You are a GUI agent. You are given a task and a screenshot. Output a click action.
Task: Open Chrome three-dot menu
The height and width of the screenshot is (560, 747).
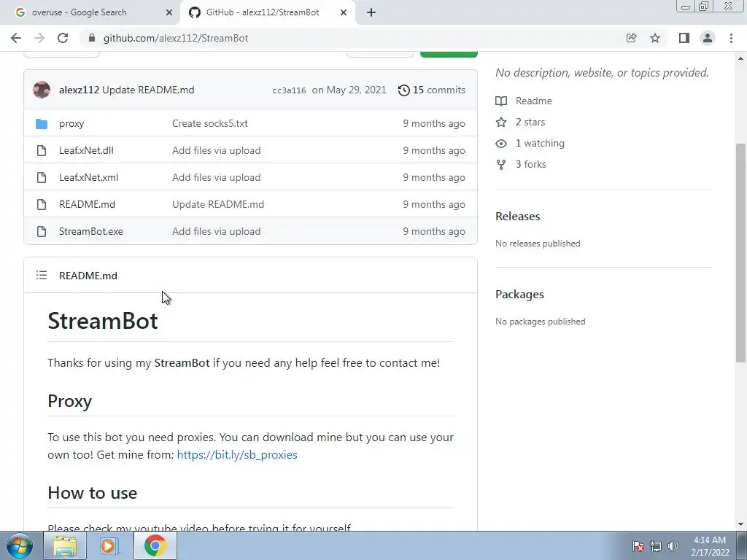[731, 38]
